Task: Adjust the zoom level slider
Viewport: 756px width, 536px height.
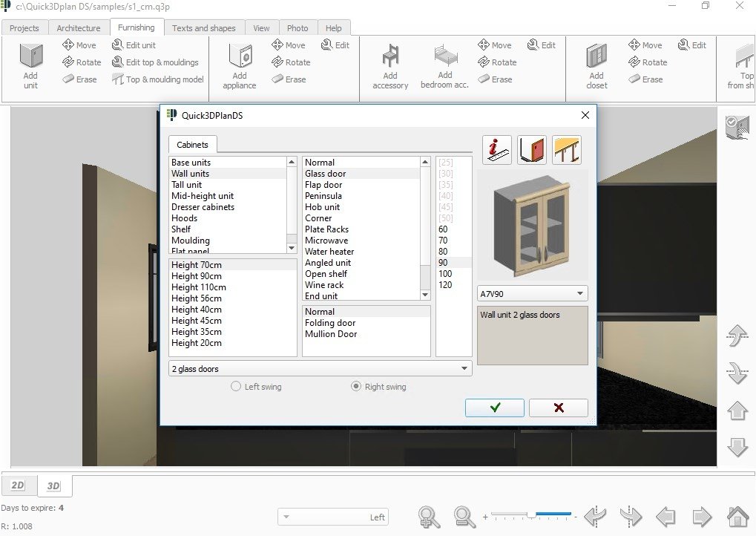Action: click(531, 514)
